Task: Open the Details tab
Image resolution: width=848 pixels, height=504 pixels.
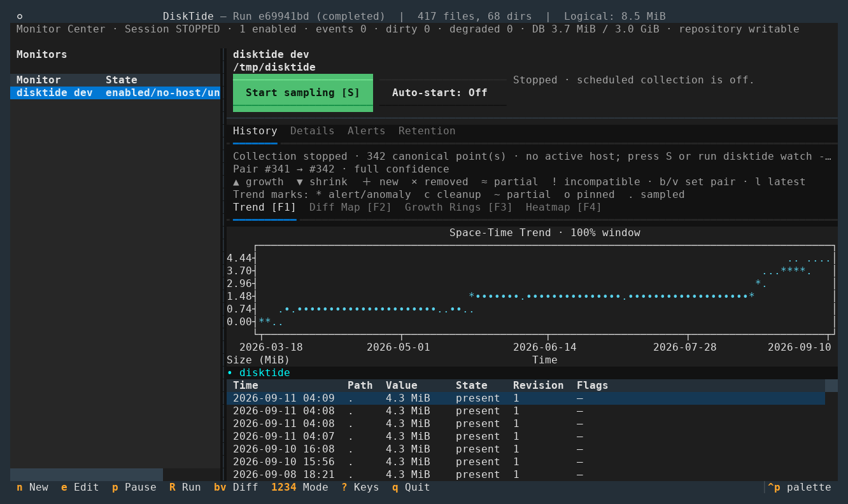Action: pyautogui.click(x=313, y=131)
